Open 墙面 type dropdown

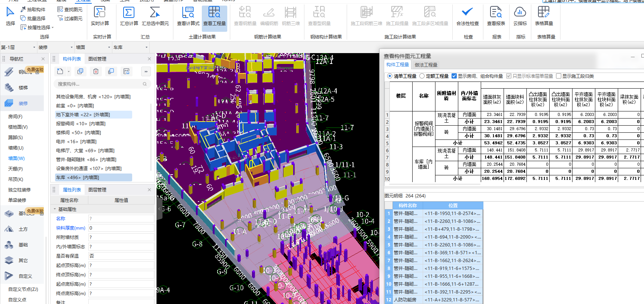tap(94, 47)
